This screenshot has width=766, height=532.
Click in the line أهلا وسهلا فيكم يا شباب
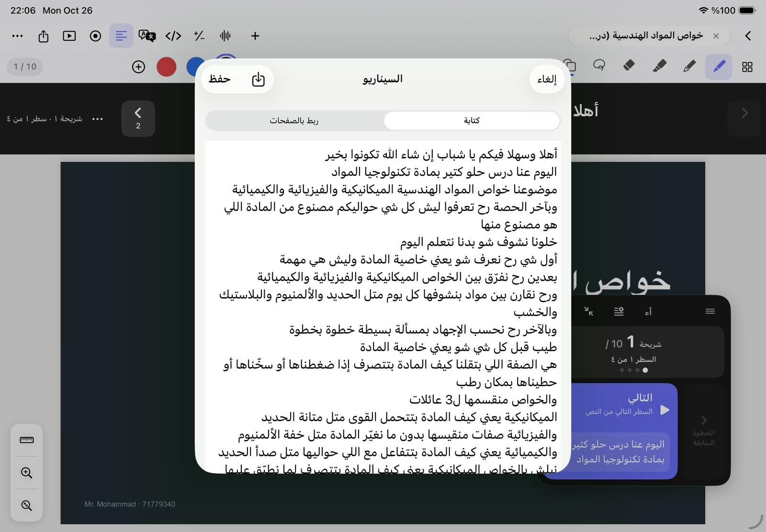[x=441, y=155]
